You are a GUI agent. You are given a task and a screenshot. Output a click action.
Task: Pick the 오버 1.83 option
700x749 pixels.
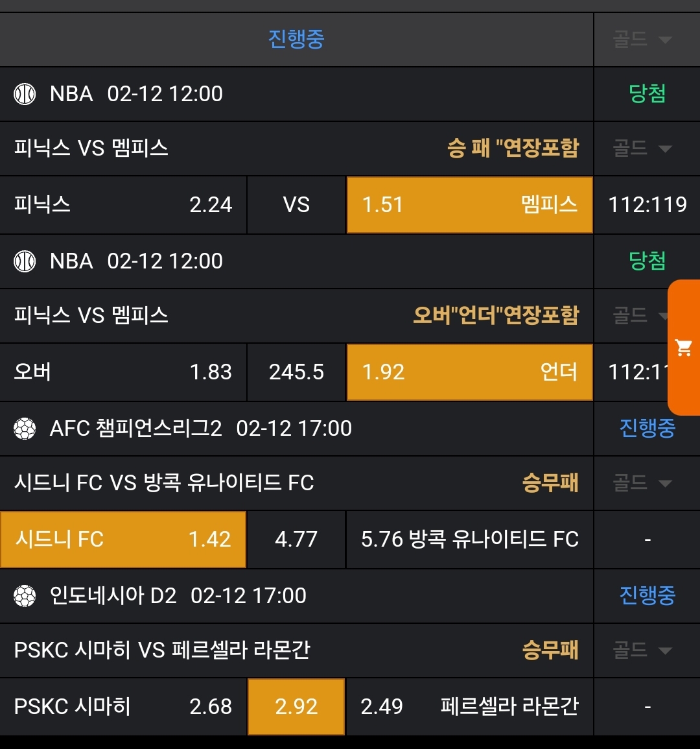[123, 372]
